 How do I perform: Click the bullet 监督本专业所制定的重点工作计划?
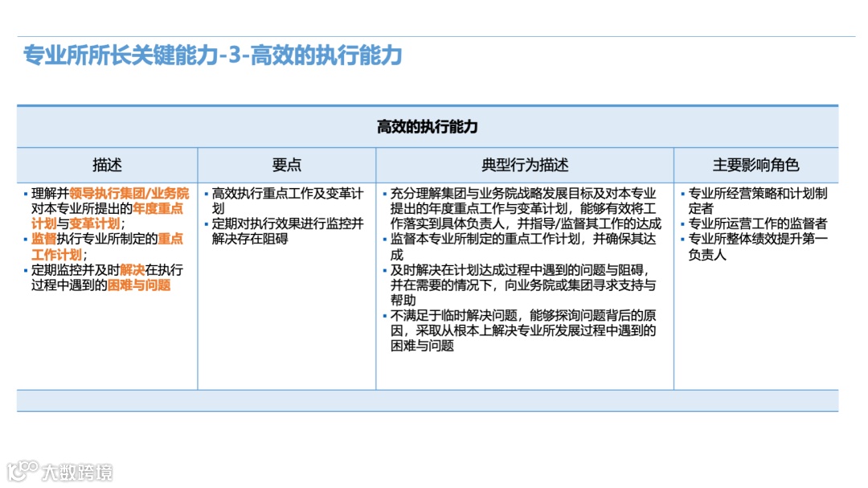[x=520, y=247]
